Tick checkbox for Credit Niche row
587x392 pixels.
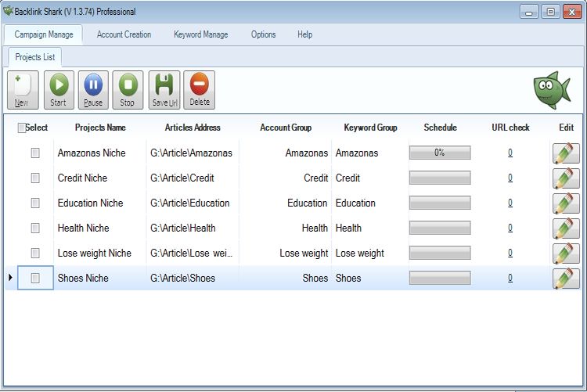point(35,178)
